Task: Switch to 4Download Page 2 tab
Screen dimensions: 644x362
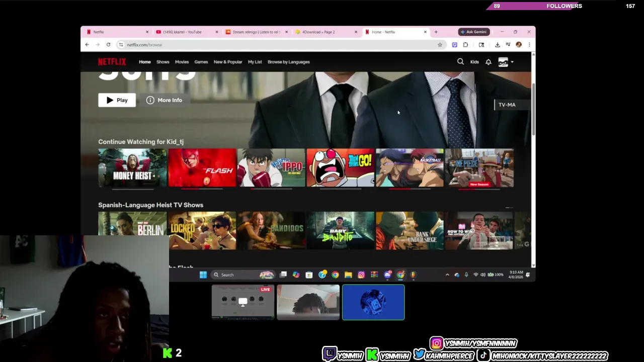Action: tap(325, 32)
